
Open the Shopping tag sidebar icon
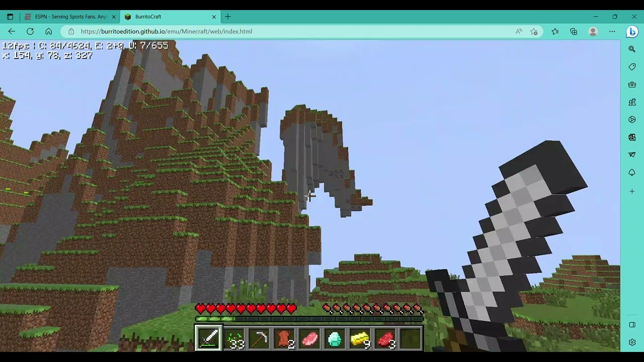[632, 67]
